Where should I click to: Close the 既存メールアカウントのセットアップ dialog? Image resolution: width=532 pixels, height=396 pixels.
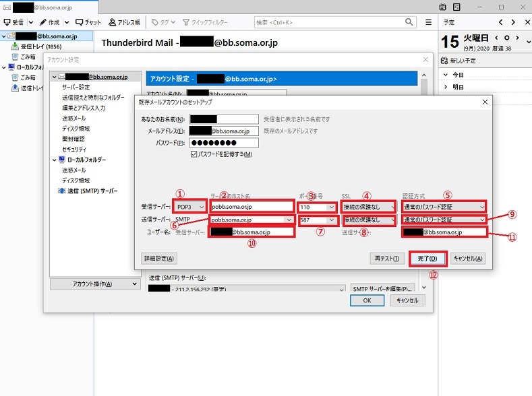coord(485,102)
